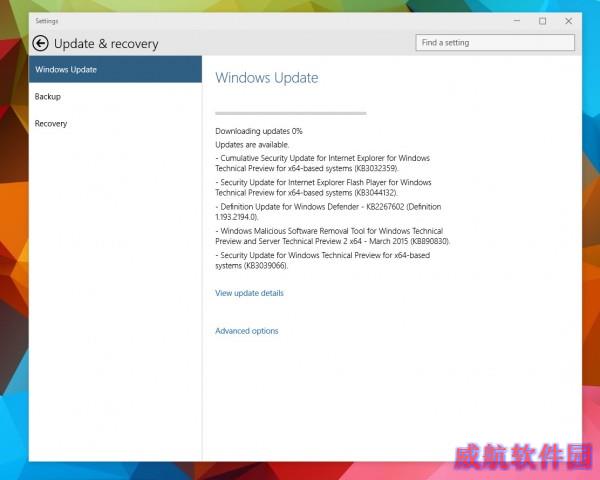Select the KB3039066 Security Update entry
The height and width of the screenshot is (480, 600).
coord(323,260)
